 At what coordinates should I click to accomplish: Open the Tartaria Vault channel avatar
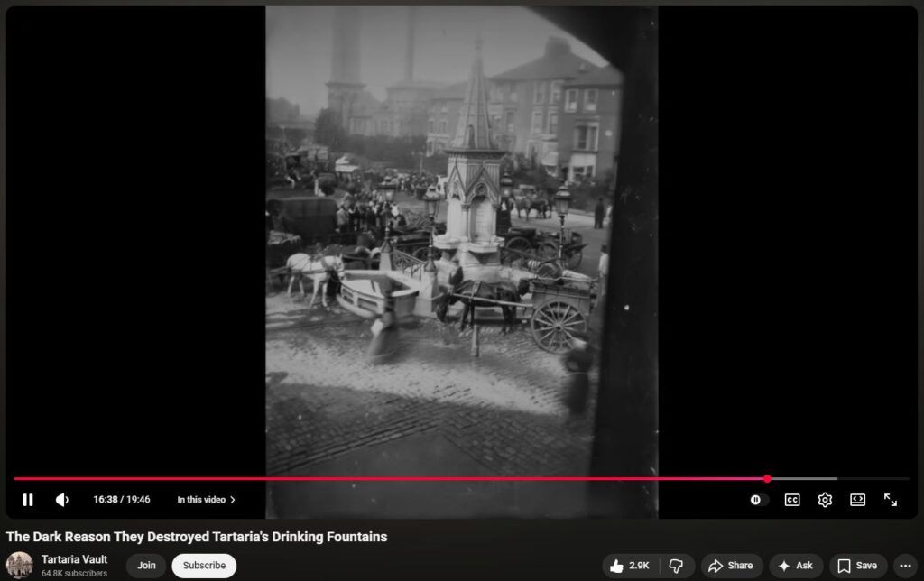[20, 566]
